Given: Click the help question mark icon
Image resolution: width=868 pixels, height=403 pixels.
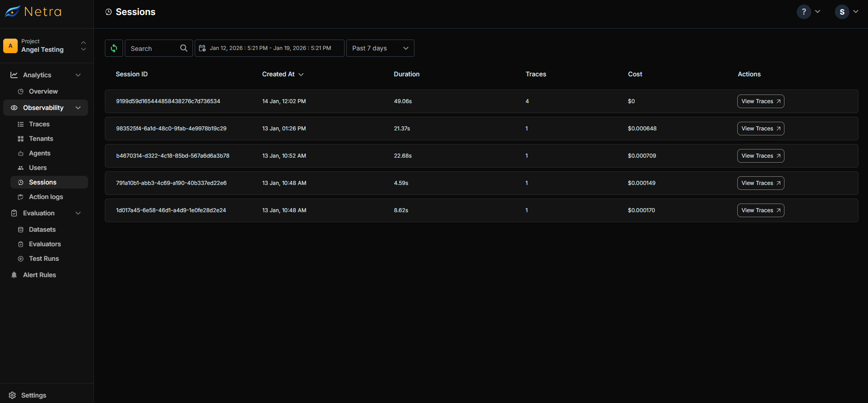Looking at the screenshot, I should tap(804, 12).
